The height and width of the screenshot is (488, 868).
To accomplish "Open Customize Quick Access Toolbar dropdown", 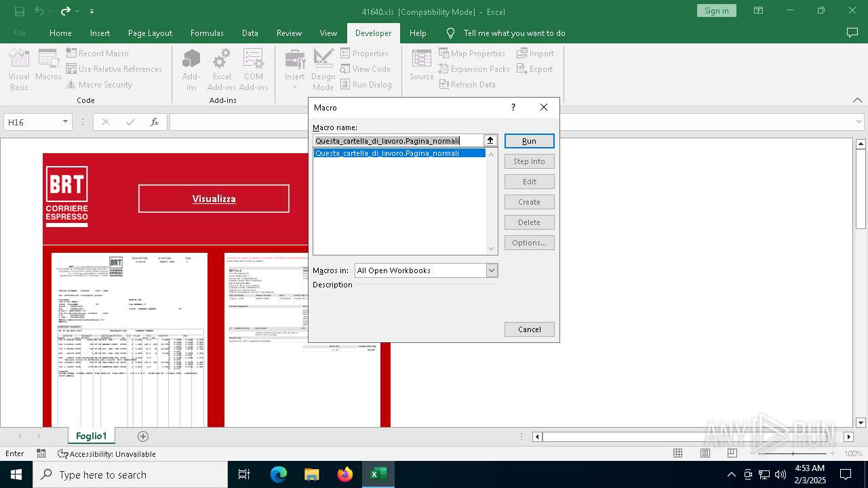I will point(92,12).
